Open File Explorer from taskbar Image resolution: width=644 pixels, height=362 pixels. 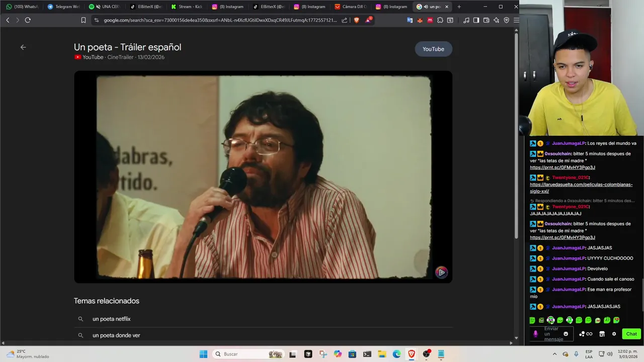382,354
